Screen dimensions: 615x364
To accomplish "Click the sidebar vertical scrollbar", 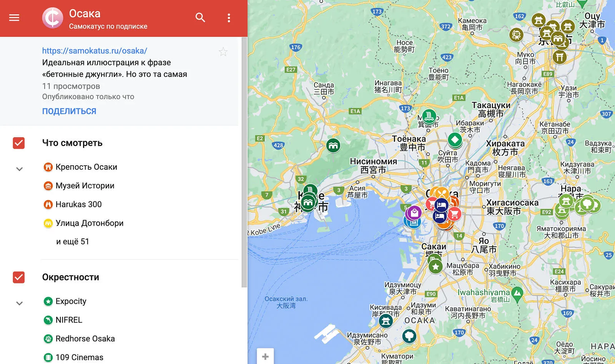I will pos(244,162).
